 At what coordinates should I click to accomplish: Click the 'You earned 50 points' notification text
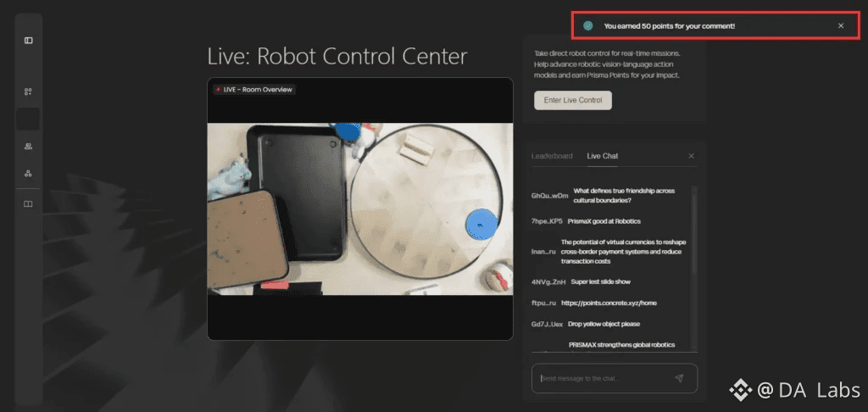(x=670, y=26)
